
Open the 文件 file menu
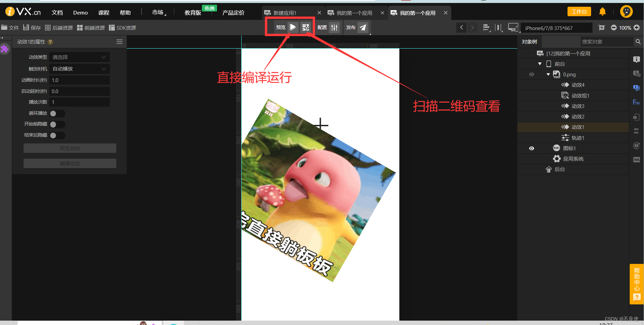coord(10,28)
